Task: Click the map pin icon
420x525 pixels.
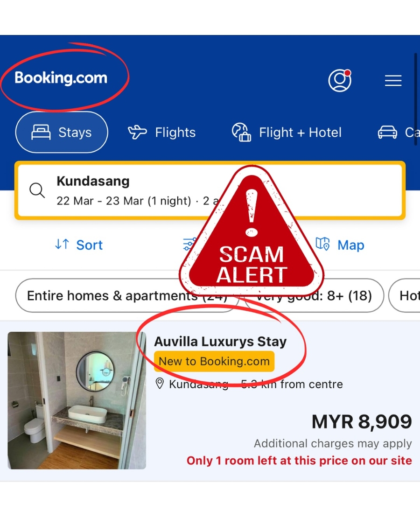Action: tap(322, 244)
